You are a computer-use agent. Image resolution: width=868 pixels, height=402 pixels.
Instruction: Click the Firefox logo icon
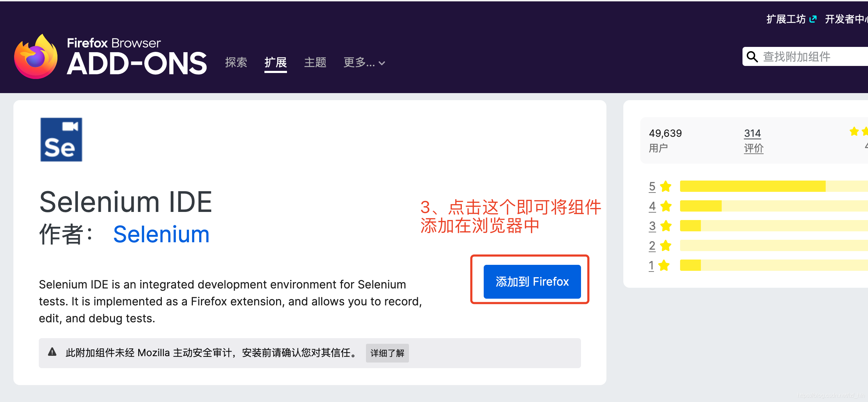coord(36,57)
